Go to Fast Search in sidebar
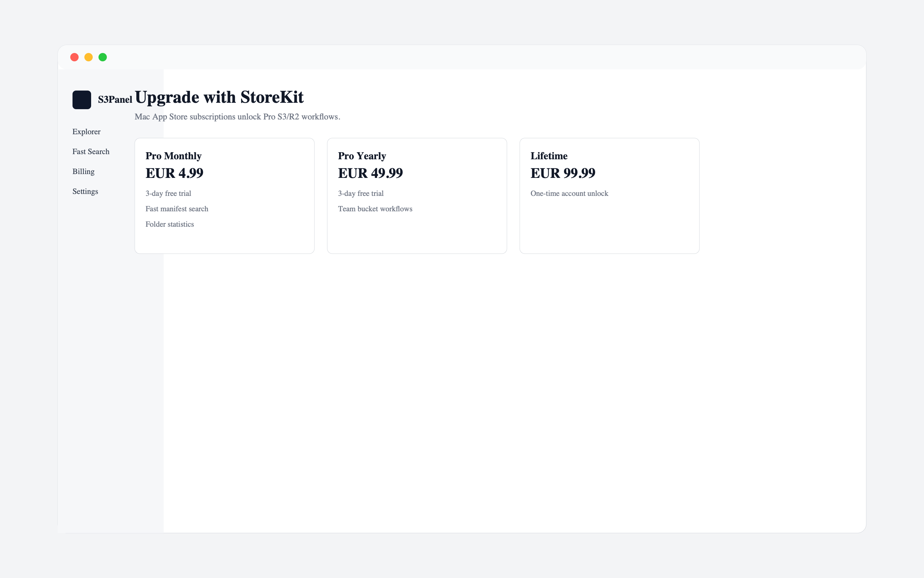Screen dimensions: 924x578 pyautogui.click(x=91, y=151)
